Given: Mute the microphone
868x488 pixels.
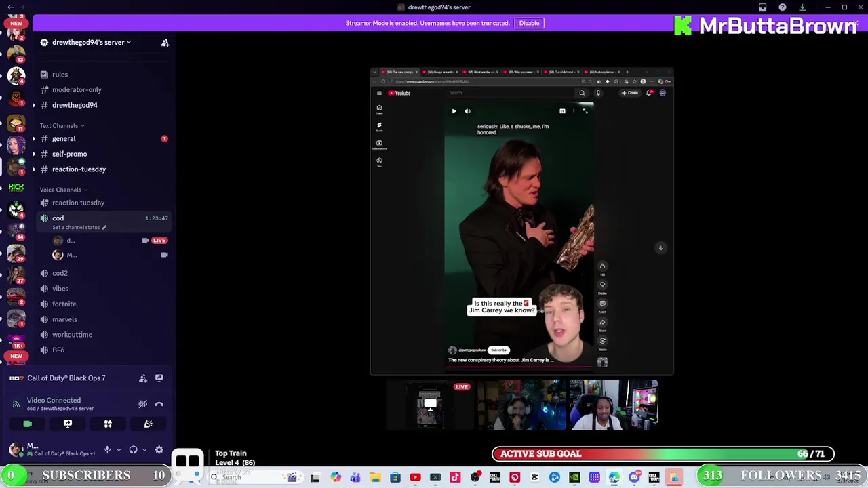Looking at the screenshot, I should point(107,449).
